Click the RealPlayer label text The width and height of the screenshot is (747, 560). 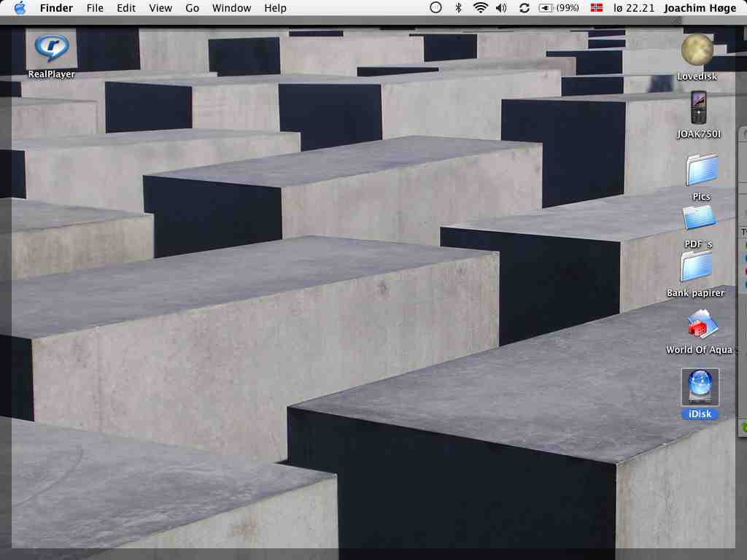[x=52, y=74]
